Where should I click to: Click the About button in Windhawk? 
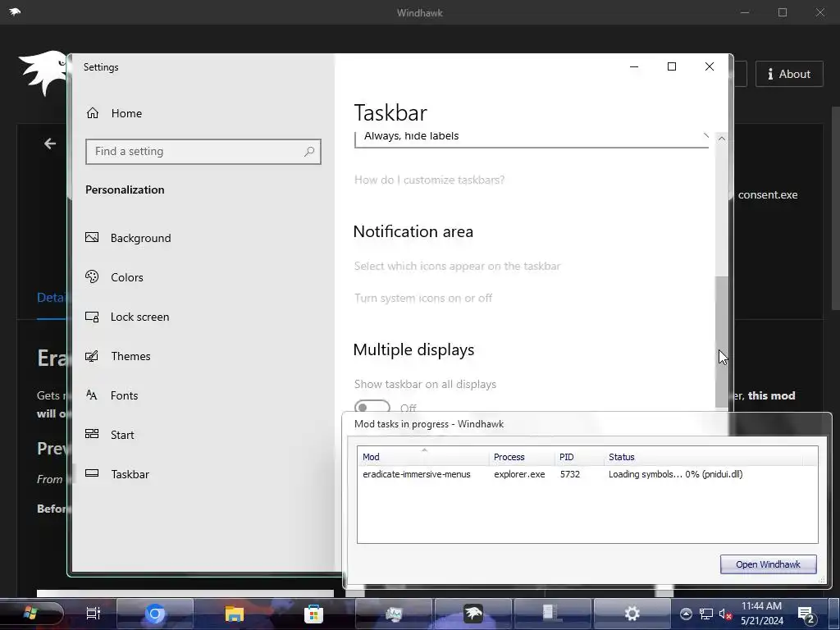point(789,74)
